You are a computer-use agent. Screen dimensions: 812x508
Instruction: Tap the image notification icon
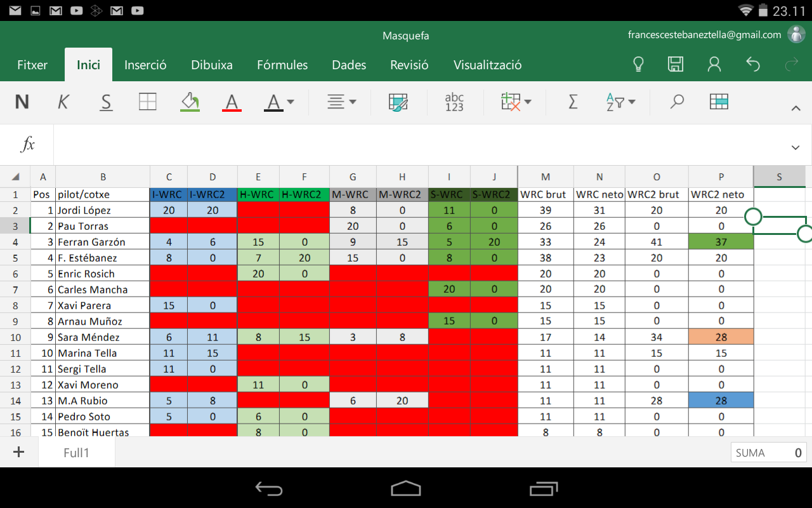tap(36, 10)
